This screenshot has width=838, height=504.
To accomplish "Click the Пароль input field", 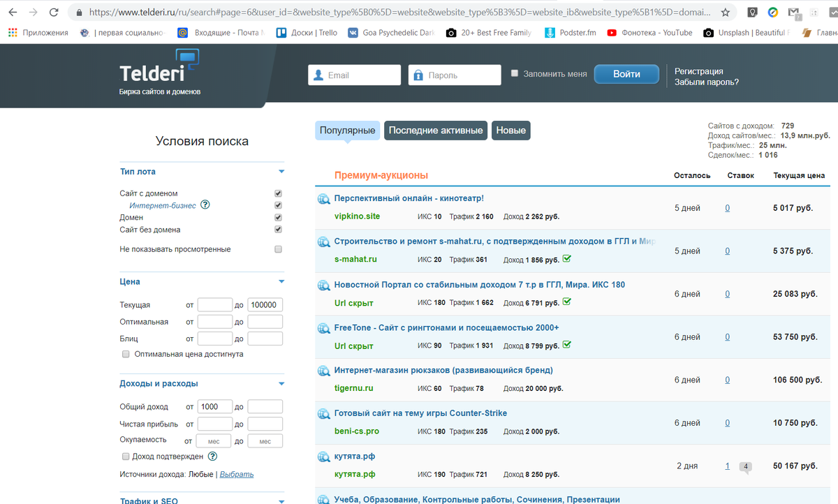I will [x=455, y=75].
